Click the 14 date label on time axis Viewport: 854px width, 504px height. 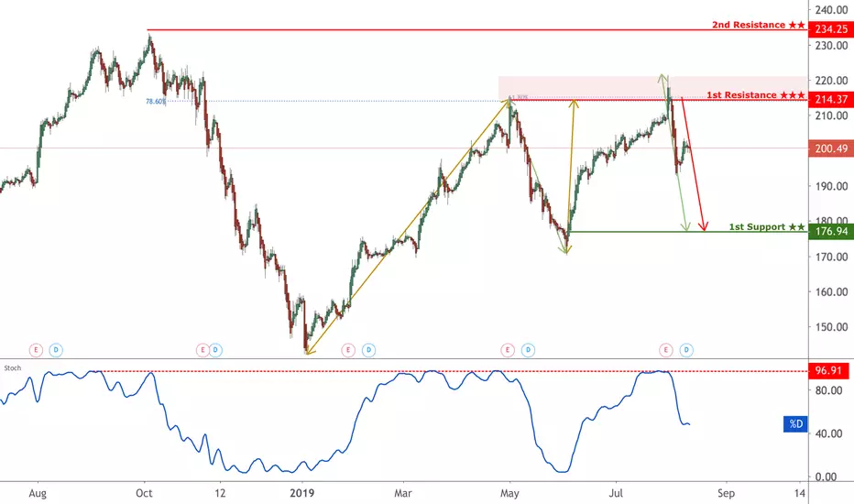pyautogui.click(x=800, y=493)
